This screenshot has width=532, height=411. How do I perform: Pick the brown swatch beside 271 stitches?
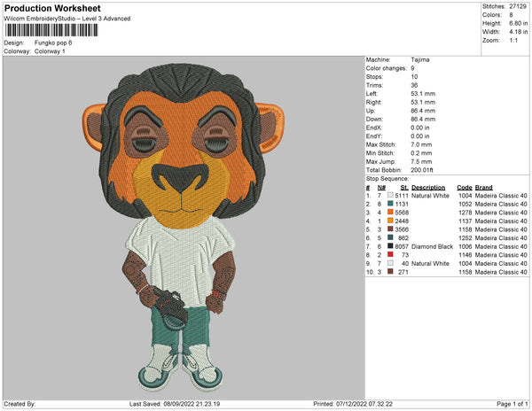[390, 271]
